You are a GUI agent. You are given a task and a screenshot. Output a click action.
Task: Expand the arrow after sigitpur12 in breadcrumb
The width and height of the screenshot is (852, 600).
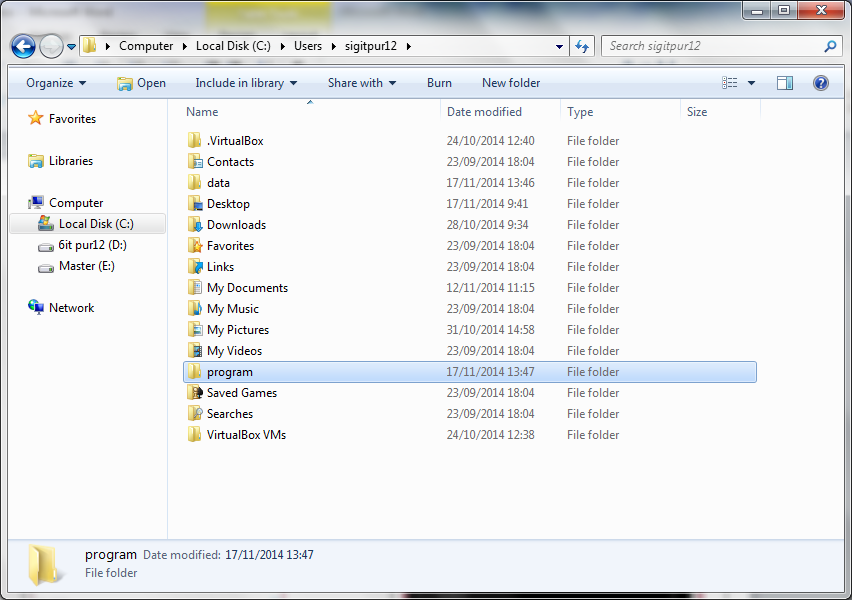(x=409, y=46)
